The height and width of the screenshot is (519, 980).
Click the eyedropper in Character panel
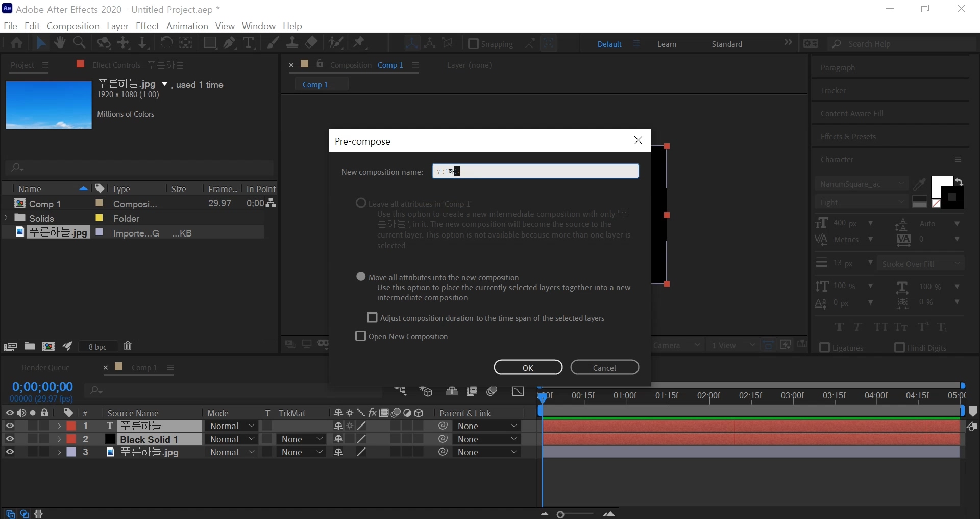pos(920,184)
